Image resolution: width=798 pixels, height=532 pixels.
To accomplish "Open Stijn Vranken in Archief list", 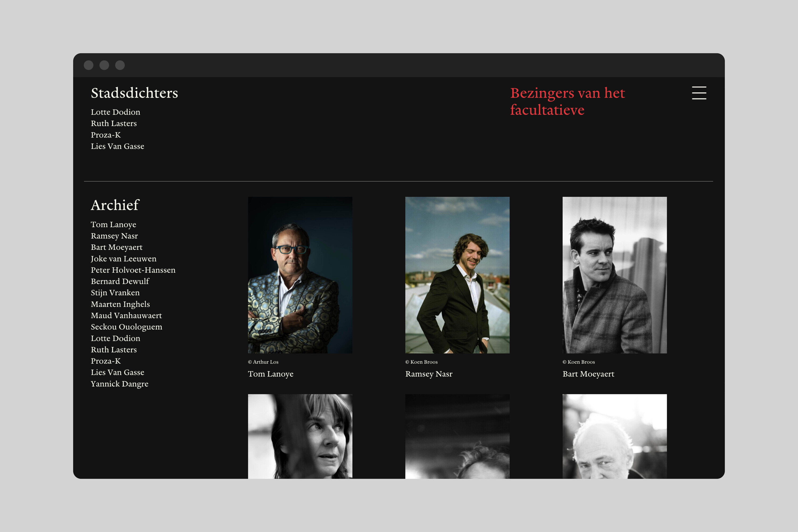I will pyautogui.click(x=115, y=293).
